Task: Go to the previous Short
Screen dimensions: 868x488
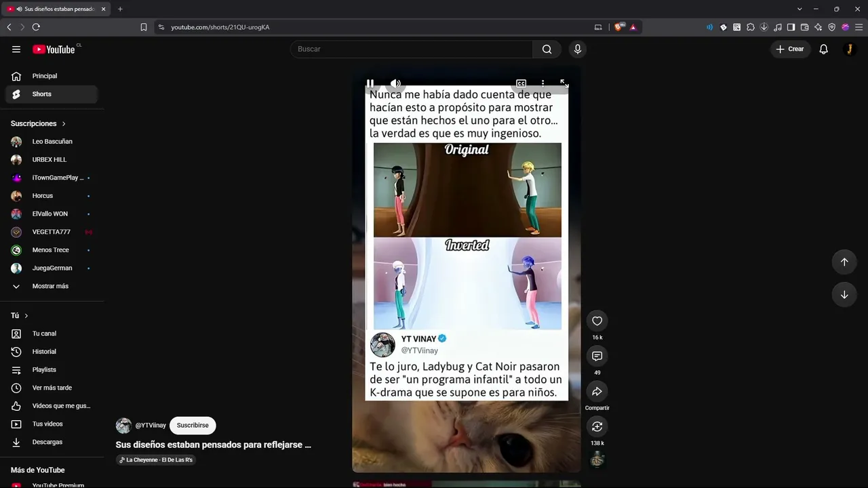Action: click(844, 262)
